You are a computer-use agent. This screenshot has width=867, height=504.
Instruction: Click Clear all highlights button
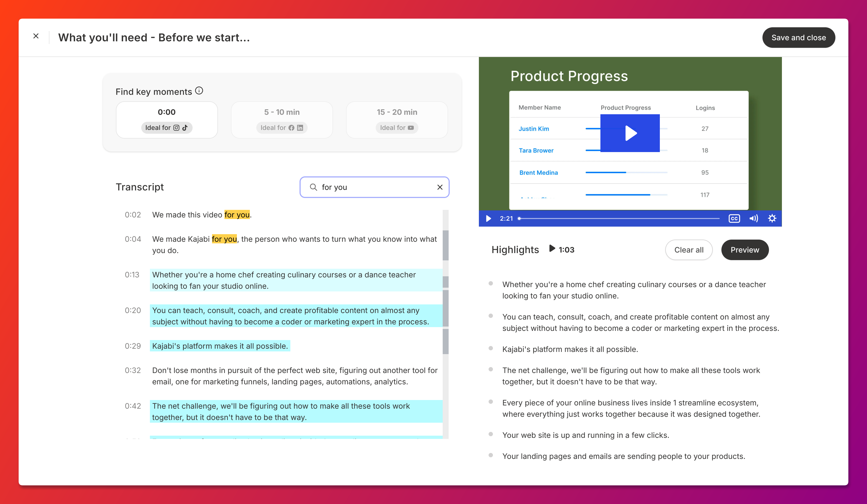tap(688, 250)
